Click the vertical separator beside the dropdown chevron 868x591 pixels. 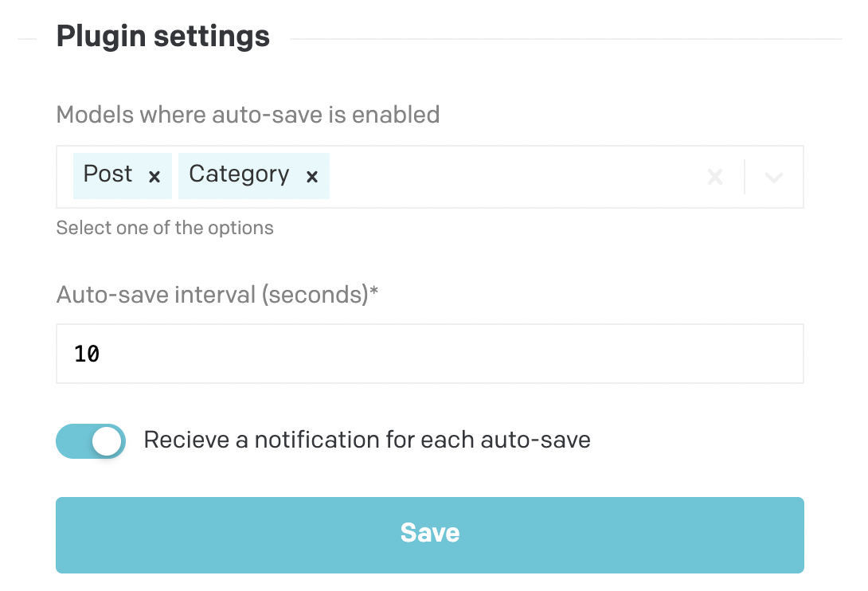[x=745, y=177]
